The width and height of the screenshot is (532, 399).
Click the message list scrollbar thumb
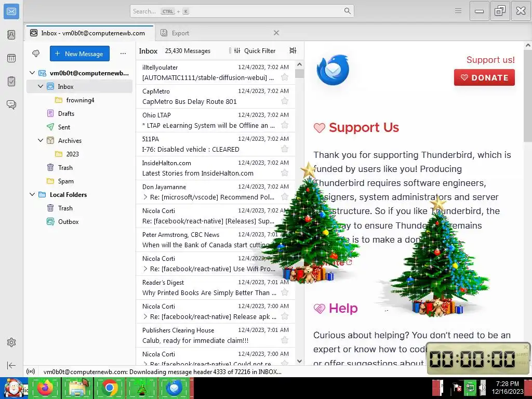tap(299, 73)
